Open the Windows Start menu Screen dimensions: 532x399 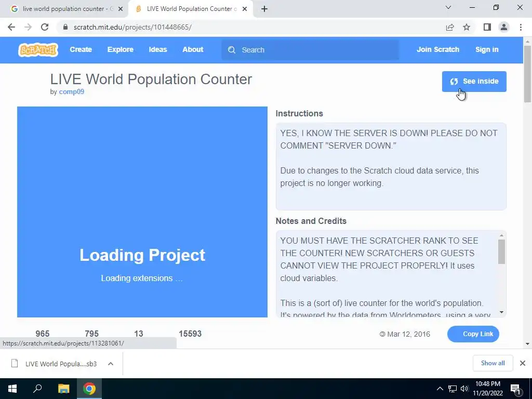pos(12,389)
